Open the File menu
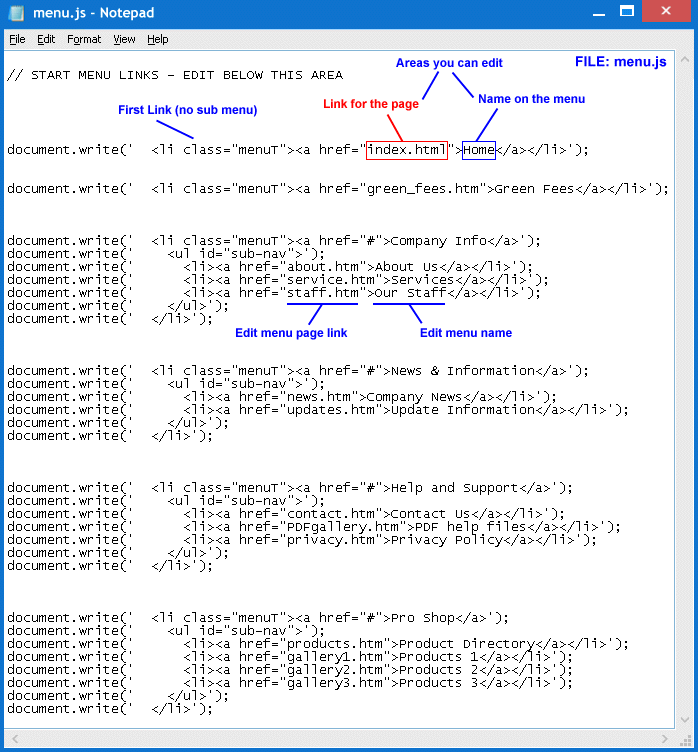 [x=17, y=39]
